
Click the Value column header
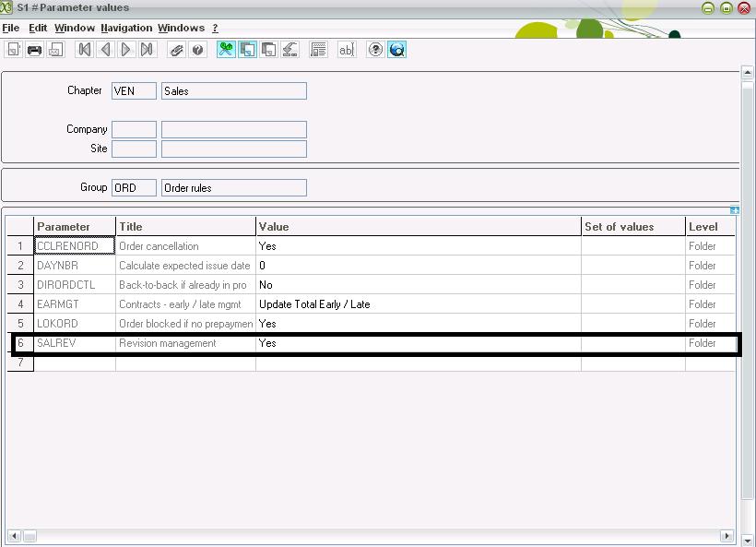(x=419, y=227)
